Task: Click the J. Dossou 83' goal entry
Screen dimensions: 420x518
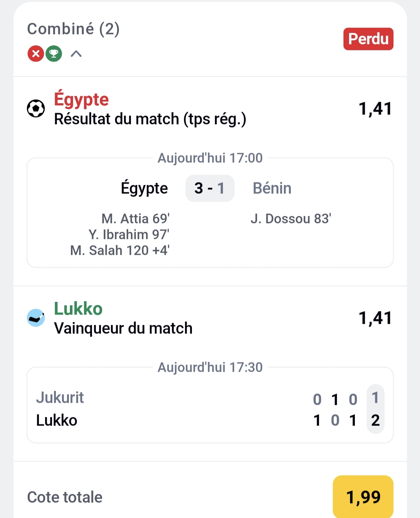Action: [291, 219]
